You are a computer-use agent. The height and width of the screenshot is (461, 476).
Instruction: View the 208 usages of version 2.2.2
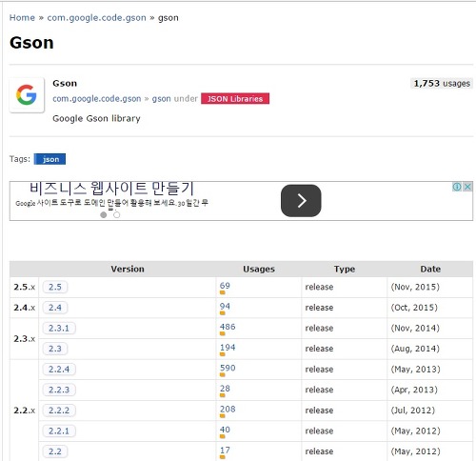pos(228,409)
